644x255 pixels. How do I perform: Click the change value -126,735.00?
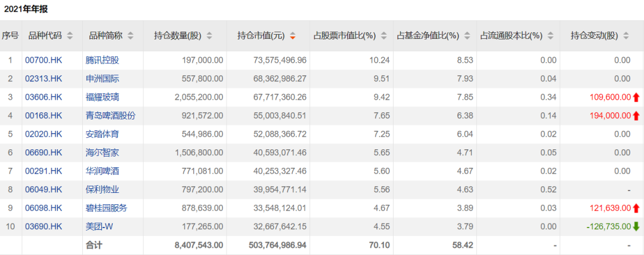coord(608,226)
